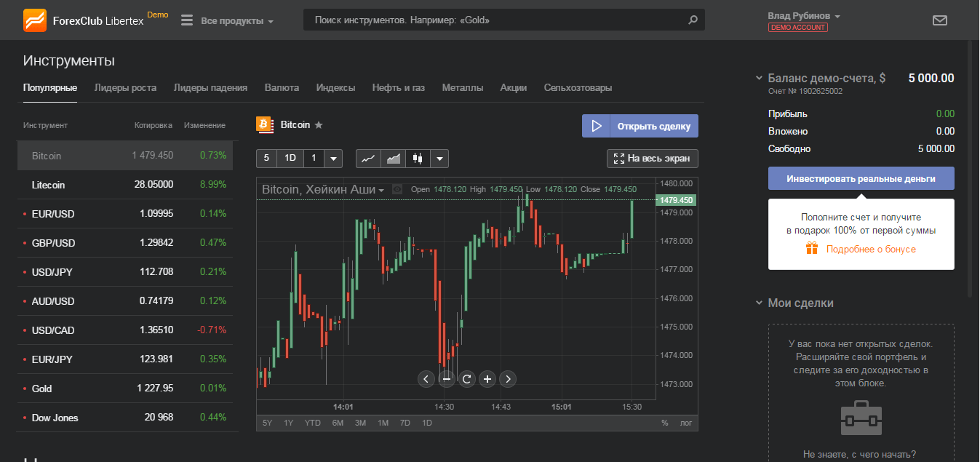
Task: Sort by the Изменение column header
Action: tap(204, 125)
